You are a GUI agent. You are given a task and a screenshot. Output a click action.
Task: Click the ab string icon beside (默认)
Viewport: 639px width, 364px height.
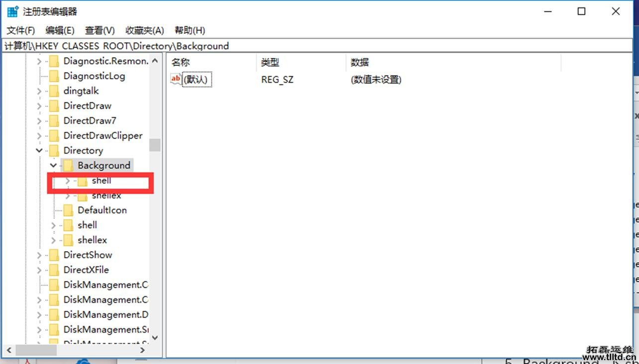pos(176,79)
